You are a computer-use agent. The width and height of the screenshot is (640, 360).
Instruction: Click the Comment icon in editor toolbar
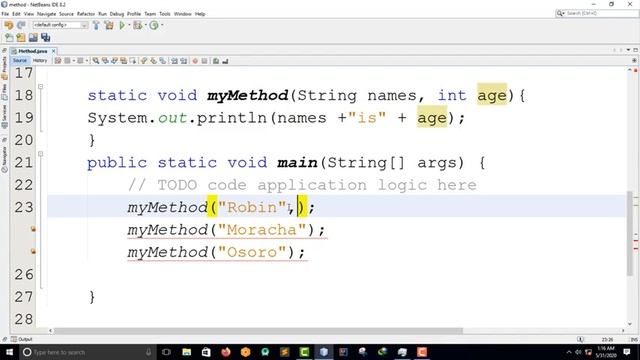216,61
